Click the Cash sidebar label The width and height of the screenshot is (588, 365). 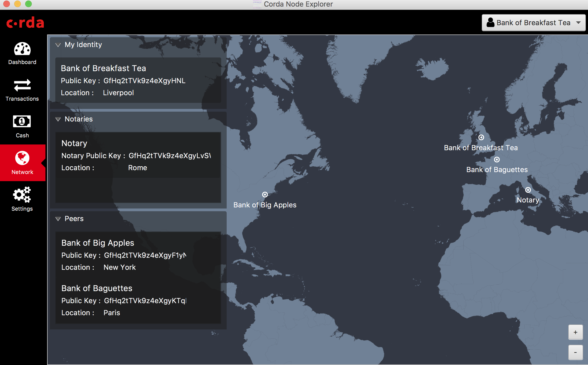point(22,135)
